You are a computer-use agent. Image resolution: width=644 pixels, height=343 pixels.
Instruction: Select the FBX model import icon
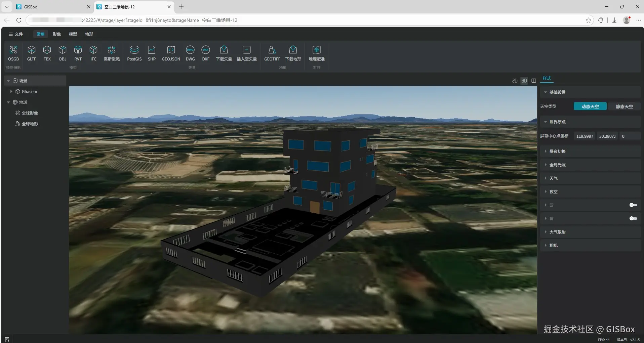coord(47,53)
